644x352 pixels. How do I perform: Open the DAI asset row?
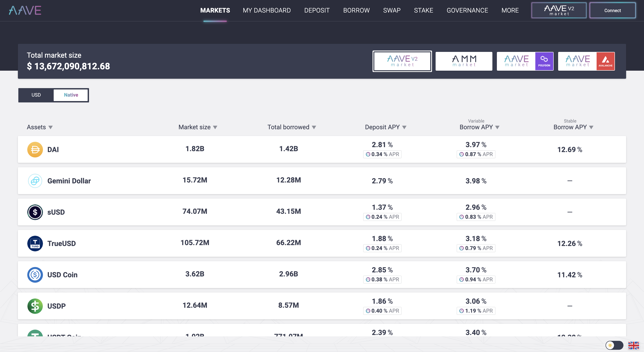322,150
